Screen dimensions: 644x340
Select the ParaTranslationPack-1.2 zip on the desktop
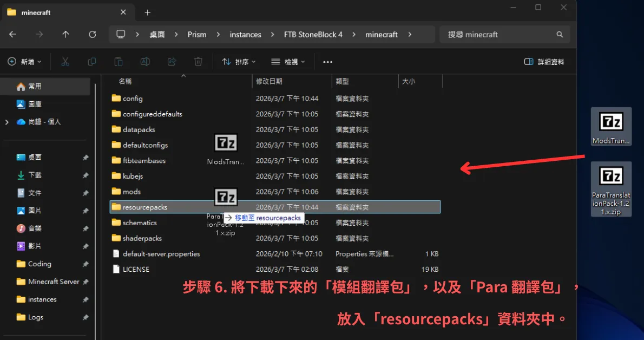click(611, 188)
